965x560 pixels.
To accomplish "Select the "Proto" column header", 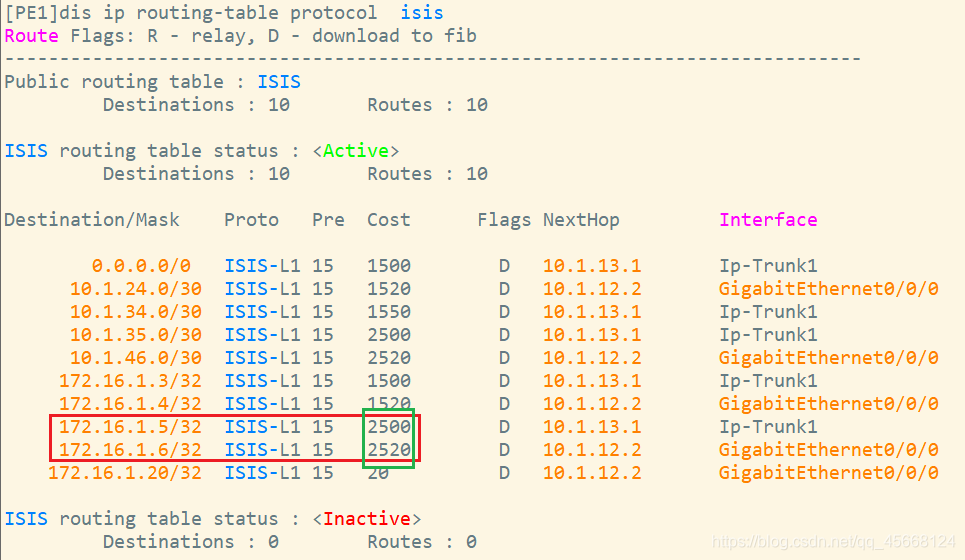I will pos(251,220).
